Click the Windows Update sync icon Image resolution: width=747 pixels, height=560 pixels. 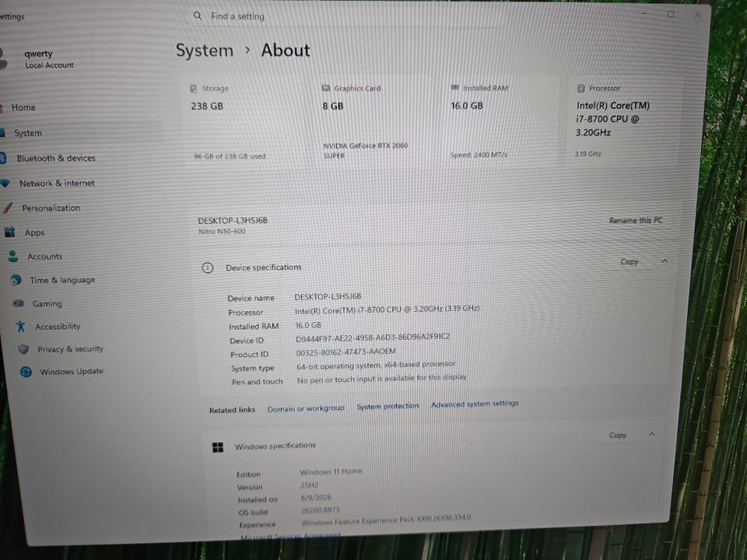26,372
